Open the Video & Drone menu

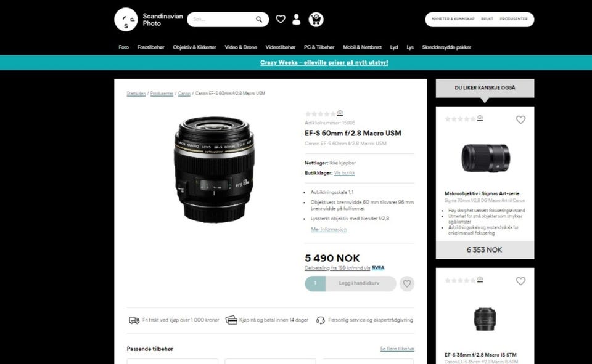(241, 47)
